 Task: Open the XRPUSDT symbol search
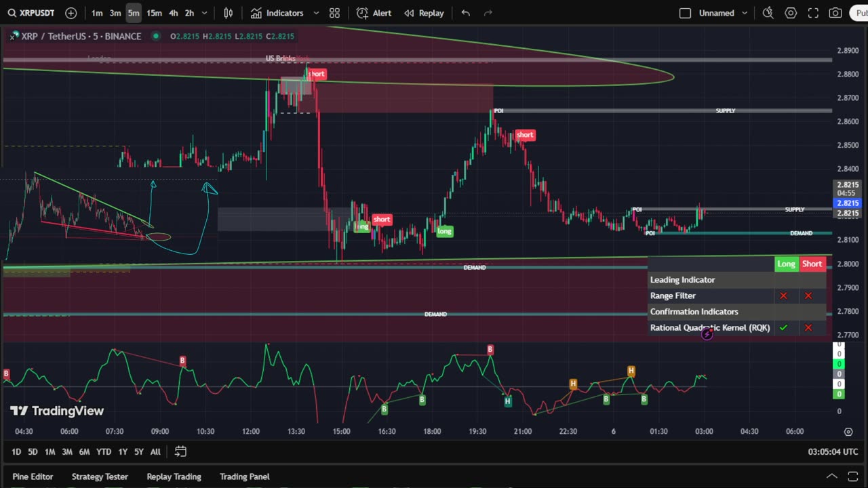coord(31,13)
